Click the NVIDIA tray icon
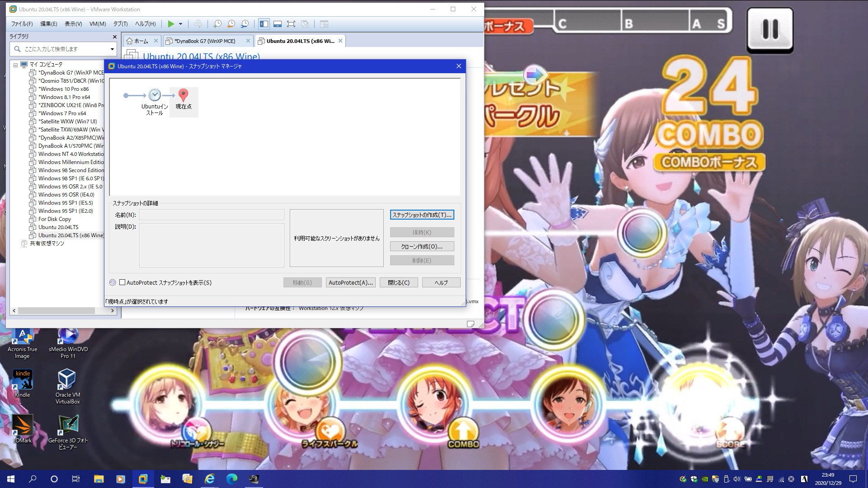868x488 pixels. (x=704, y=479)
